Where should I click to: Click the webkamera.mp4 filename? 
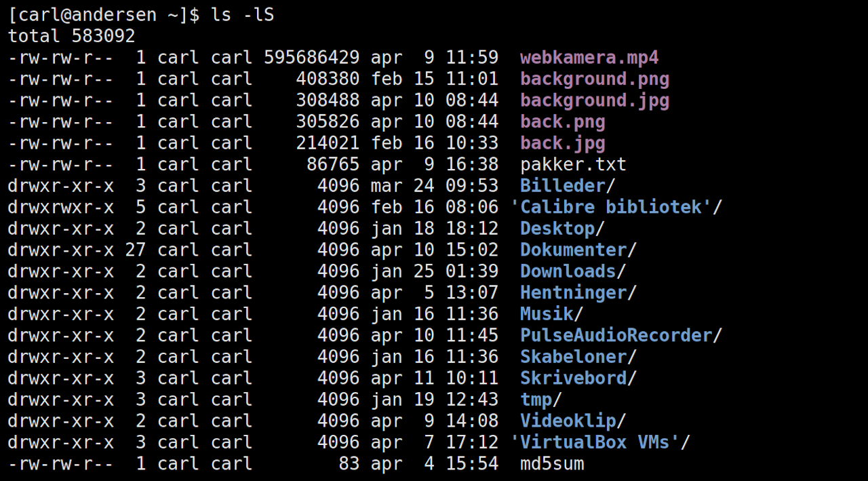tap(589, 58)
